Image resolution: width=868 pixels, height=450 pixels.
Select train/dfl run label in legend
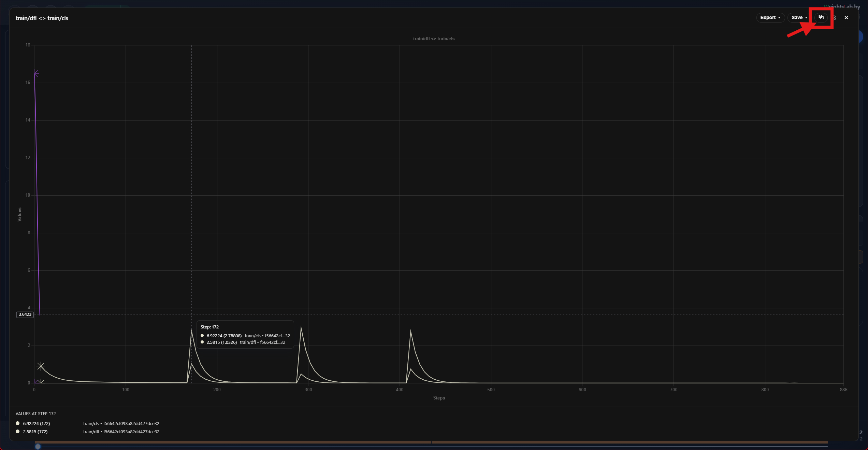coord(121,432)
